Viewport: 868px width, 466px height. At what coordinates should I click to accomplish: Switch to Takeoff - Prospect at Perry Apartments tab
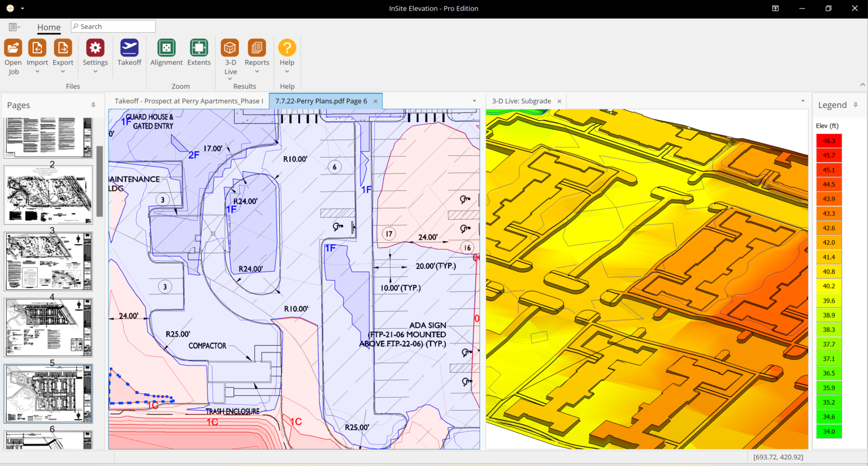[x=189, y=101]
